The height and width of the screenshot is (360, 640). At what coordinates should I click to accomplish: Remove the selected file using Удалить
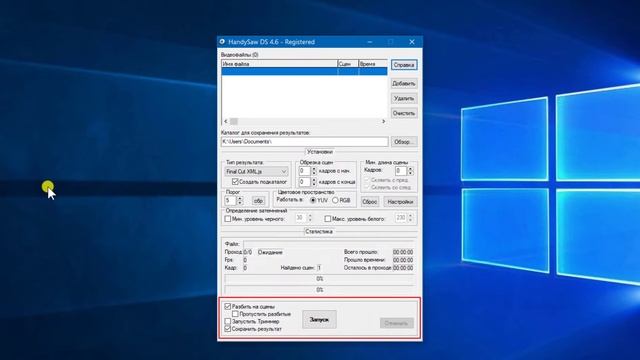(404, 98)
